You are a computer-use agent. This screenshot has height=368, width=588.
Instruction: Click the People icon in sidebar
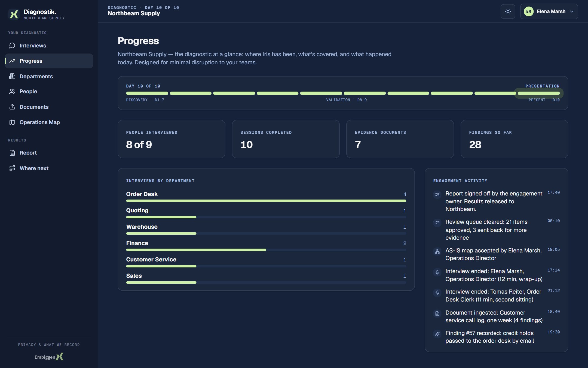pyautogui.click(x=12, y=92)
